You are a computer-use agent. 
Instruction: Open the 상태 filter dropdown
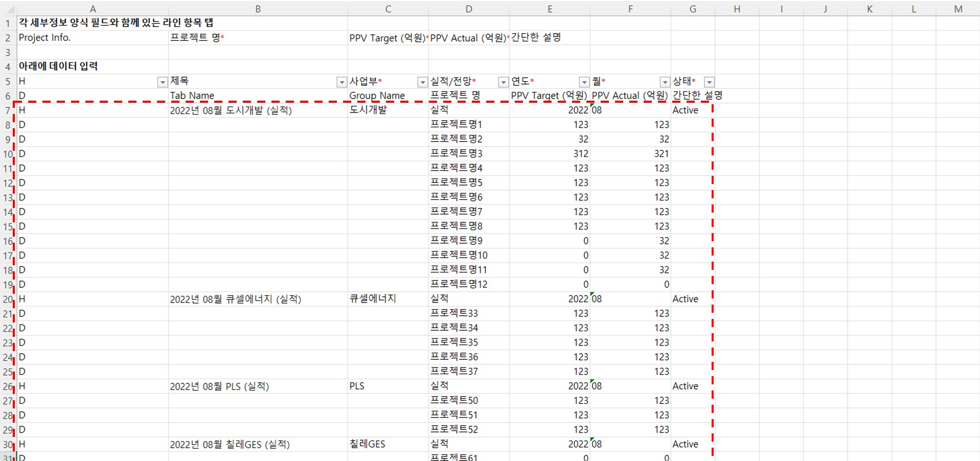(x=709, y=82)
